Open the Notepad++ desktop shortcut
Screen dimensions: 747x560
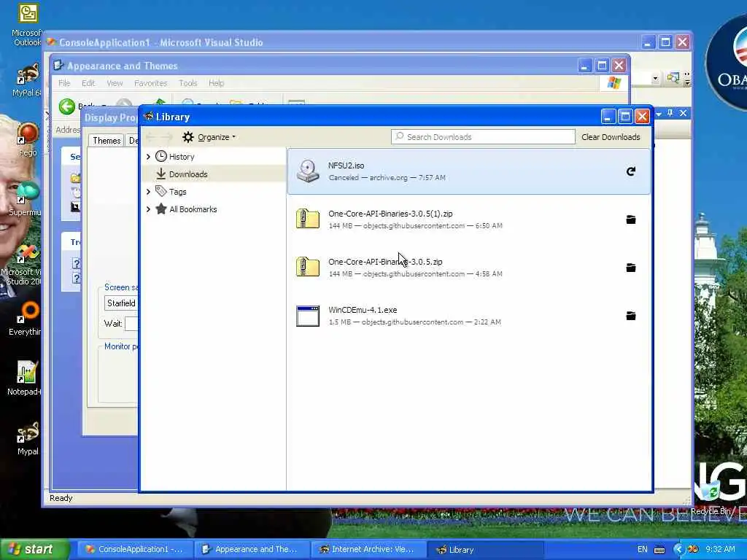coord(26,378)
